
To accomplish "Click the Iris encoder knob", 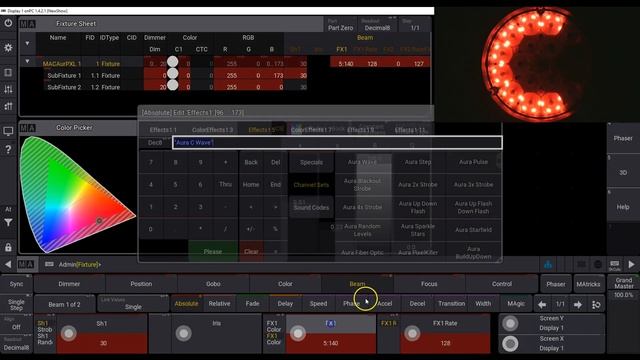I will [184, 333].
